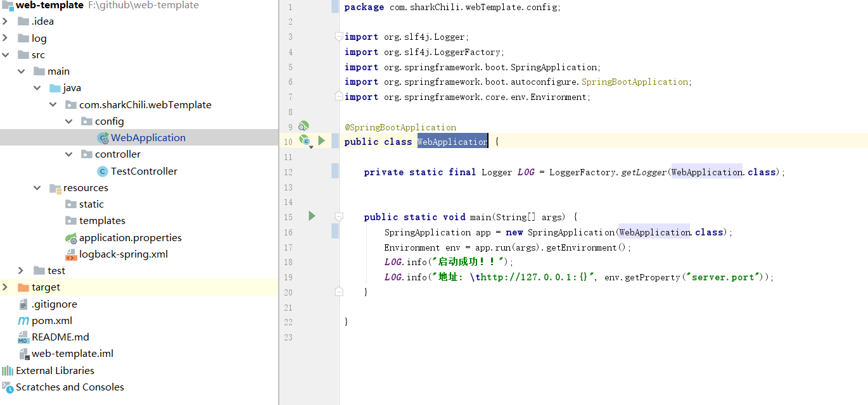Collapse the controller package node

point(69,154)
